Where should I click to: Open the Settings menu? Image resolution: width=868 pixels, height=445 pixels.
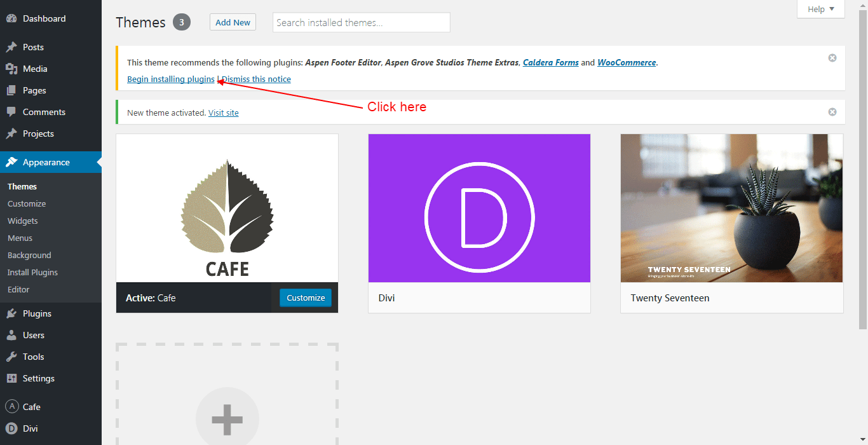(51, 378)
